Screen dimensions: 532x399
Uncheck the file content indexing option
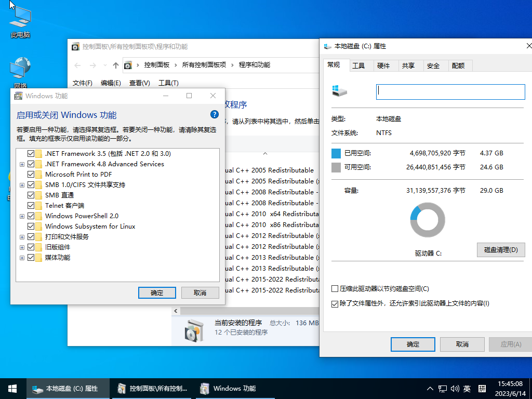tap(335, 303)
